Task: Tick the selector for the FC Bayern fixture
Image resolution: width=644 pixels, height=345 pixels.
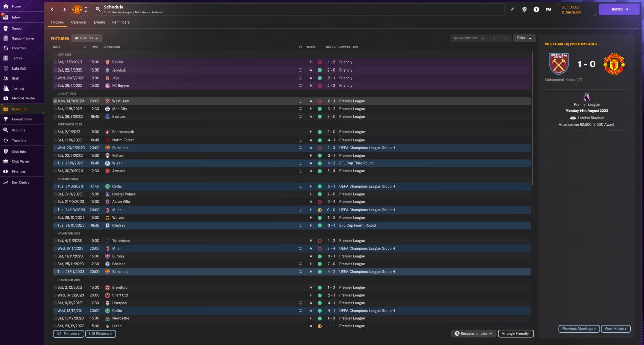Action: 55,86
